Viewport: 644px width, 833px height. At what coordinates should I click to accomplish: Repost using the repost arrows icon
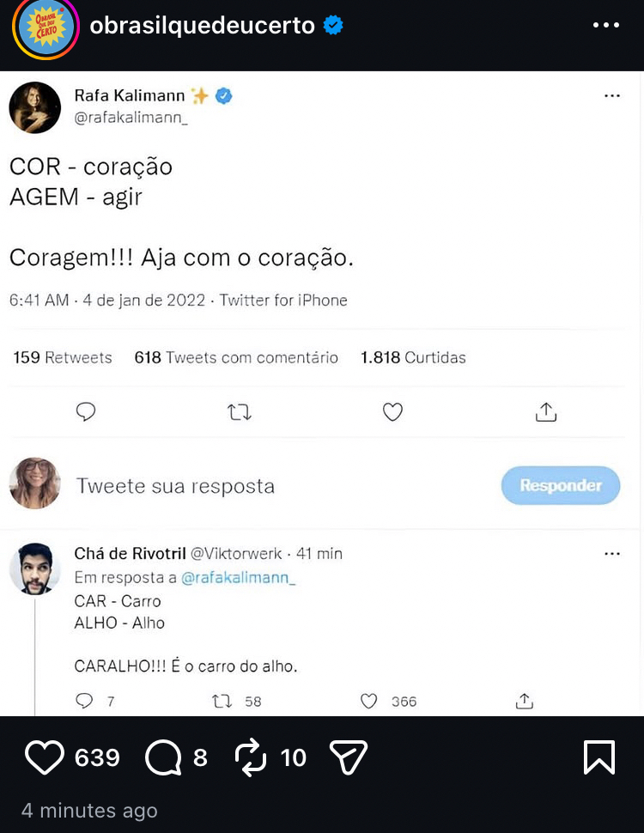tap(251, 757)
